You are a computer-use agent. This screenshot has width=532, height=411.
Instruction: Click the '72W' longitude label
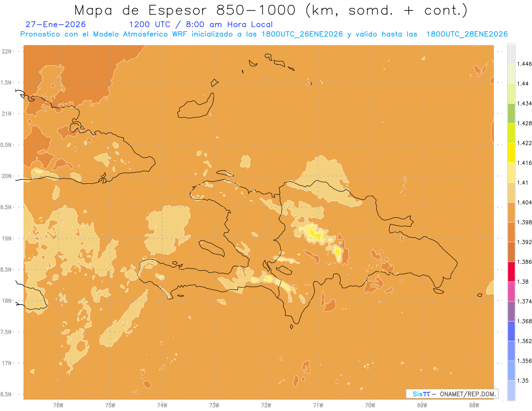pos(266,405)
